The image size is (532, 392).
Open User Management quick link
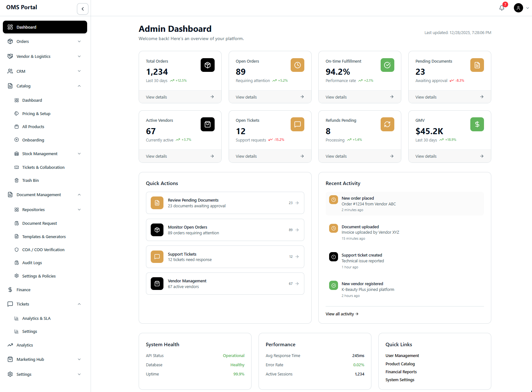click(x=402, y=355)
